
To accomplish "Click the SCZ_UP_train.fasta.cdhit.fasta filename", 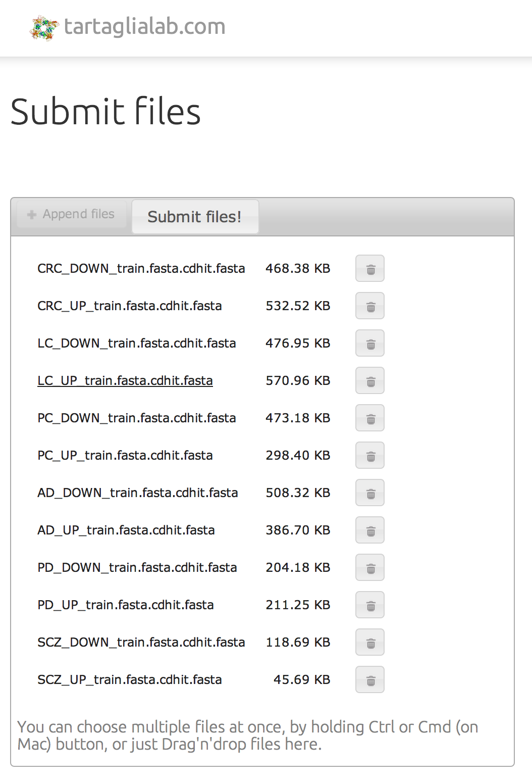I will [129, 679].
